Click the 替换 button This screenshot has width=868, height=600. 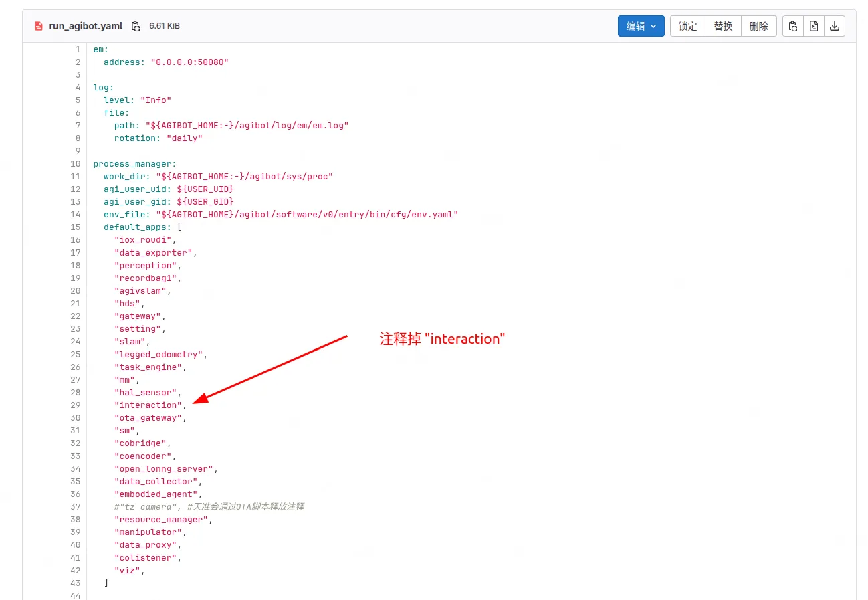click(x=723, y=26)
